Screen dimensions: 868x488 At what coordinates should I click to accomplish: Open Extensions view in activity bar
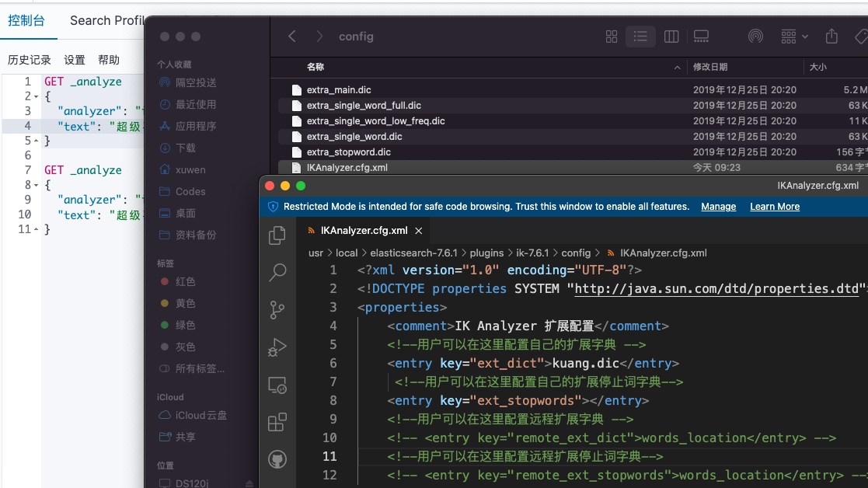click(x=277, y=422)
